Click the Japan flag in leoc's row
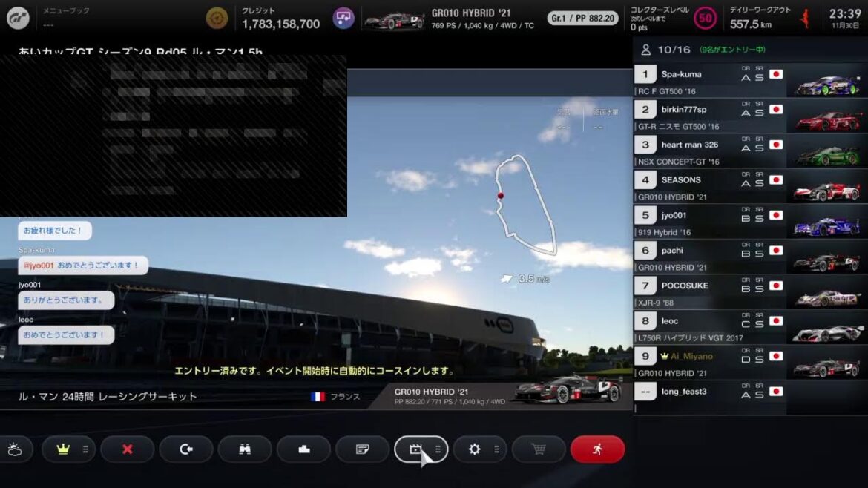 click(776, 321)
